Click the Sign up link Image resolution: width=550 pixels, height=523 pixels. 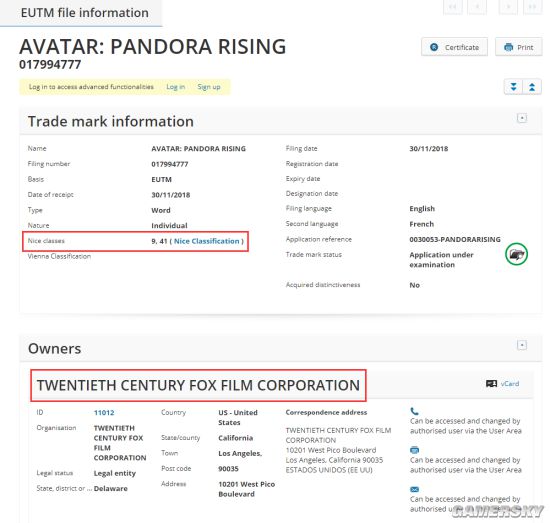pyautogui.click(x=209, y=87)
